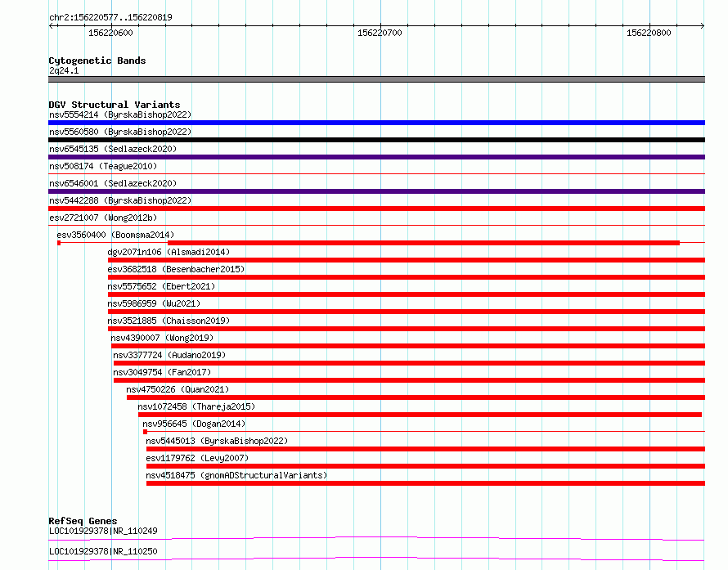The image size is (728, 570).
Task: Click the red nsv1072458 variant bar
Action: pyautogui.click(x=420, y=415)
